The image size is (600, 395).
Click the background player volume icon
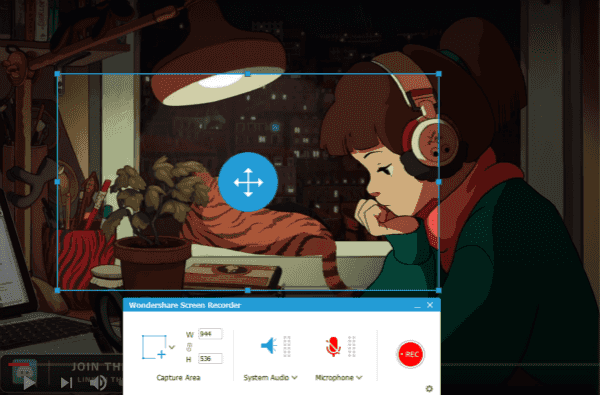[98, 382]
